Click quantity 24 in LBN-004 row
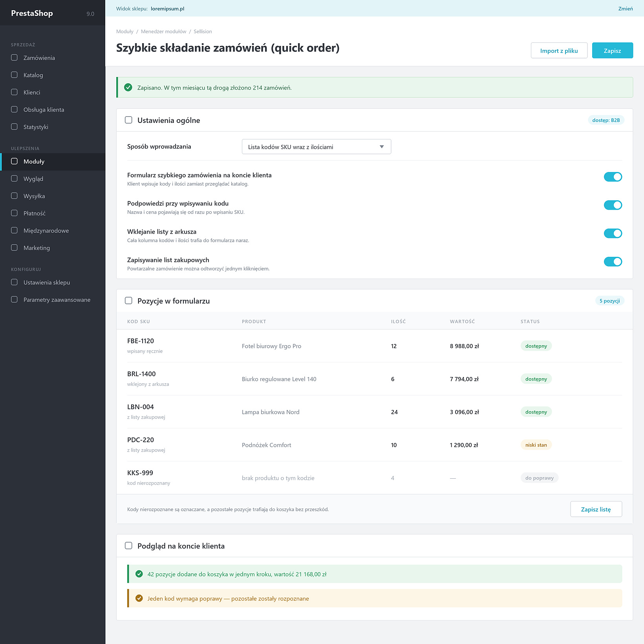 tap(394, 412)
